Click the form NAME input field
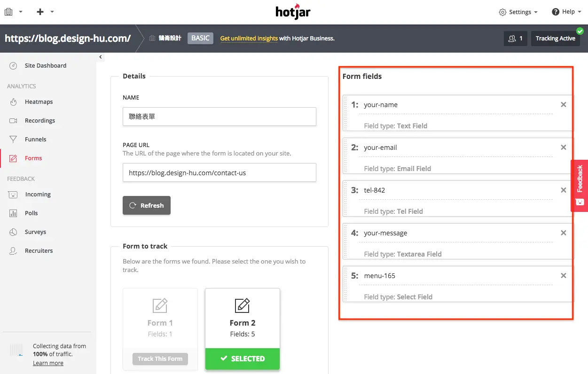The image size is (588, 374). tap(220, 117)
